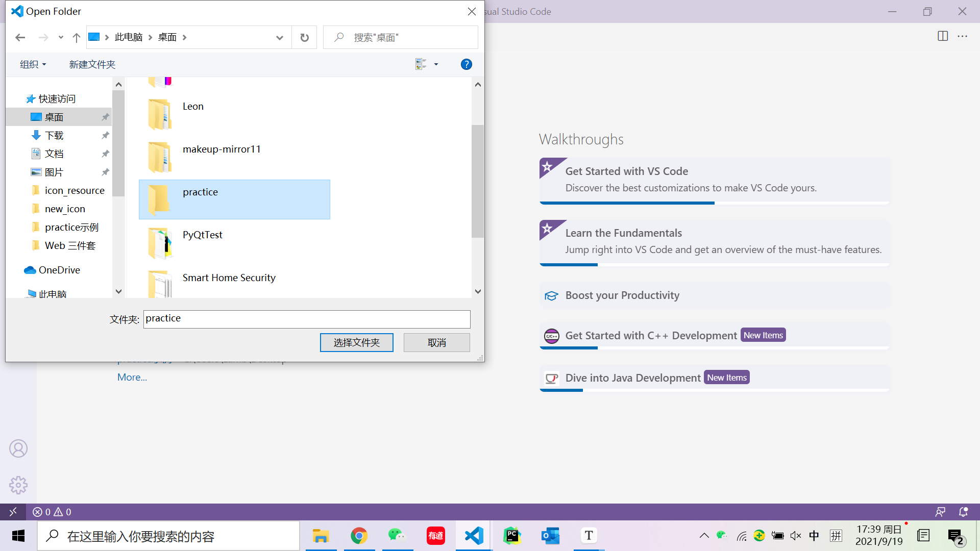Screen dimensions: 980x551
Task: Open the More... recent link
Action: (x=132, y=377)
